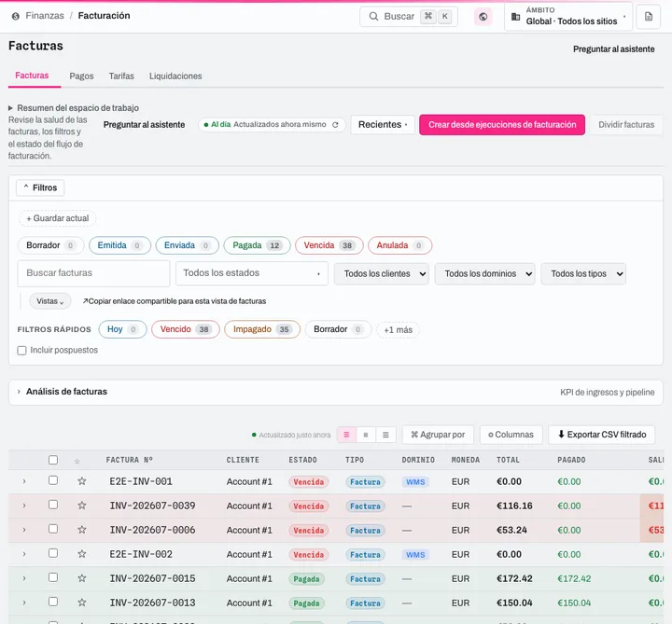Star invoice INV-202607-0013
Viewport: 672px width, 624px height.
pos(82,603)
